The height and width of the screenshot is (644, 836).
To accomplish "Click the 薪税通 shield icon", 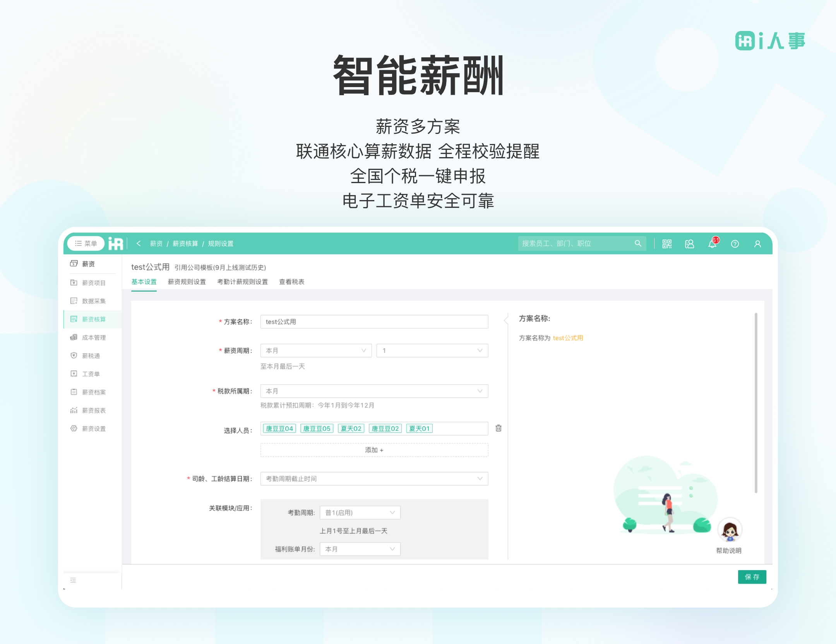I will [74, 355].
